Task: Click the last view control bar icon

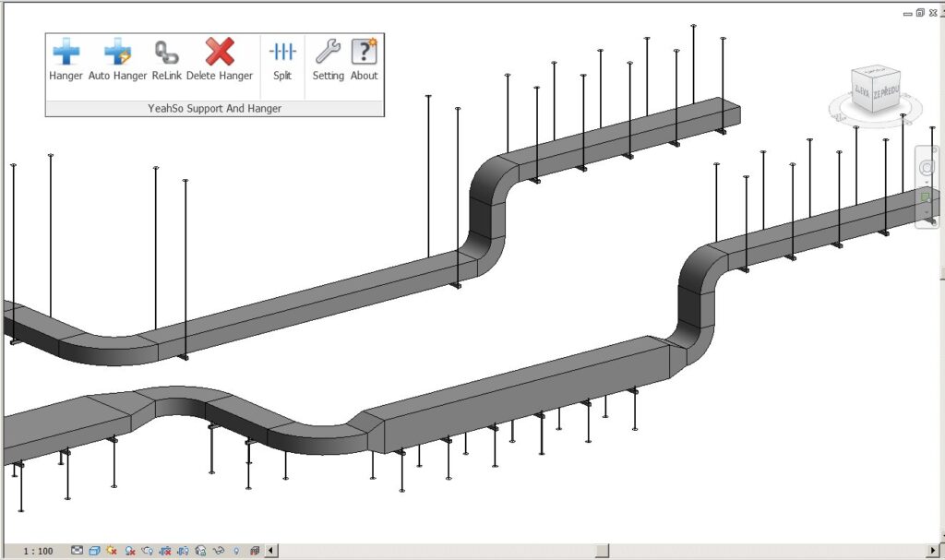Action: [x=255, y=551]
